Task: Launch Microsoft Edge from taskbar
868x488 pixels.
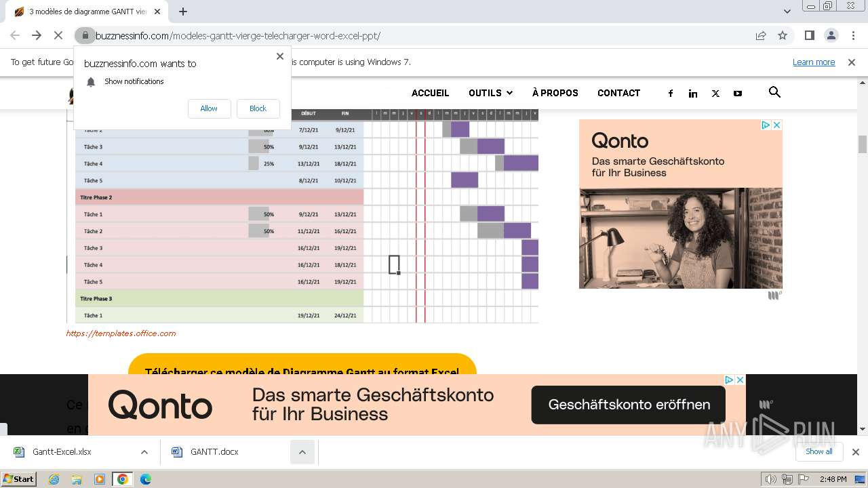Action: tap(146, 479)
